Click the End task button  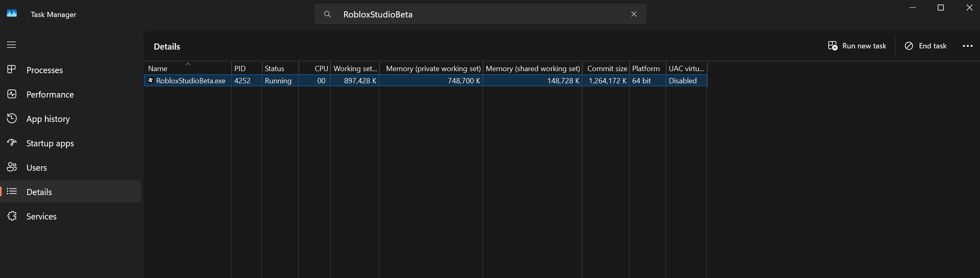point(925,46)
